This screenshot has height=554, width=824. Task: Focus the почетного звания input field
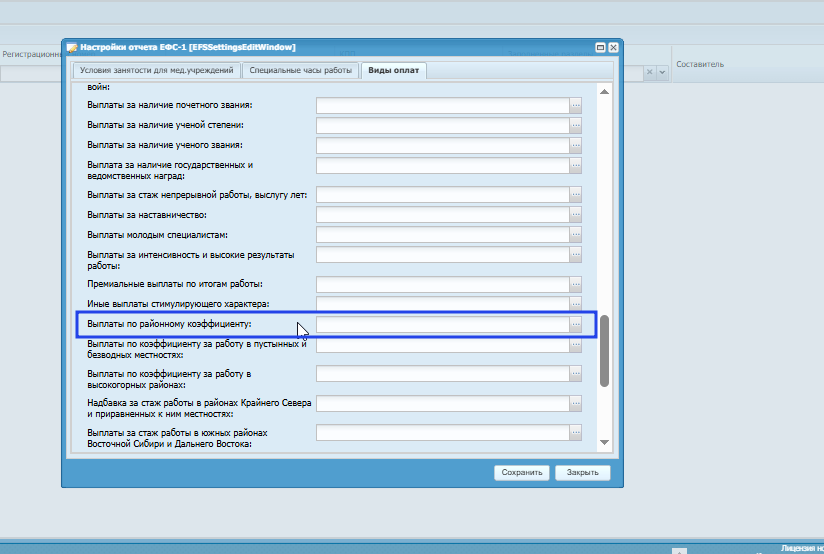tap(443, 105)
